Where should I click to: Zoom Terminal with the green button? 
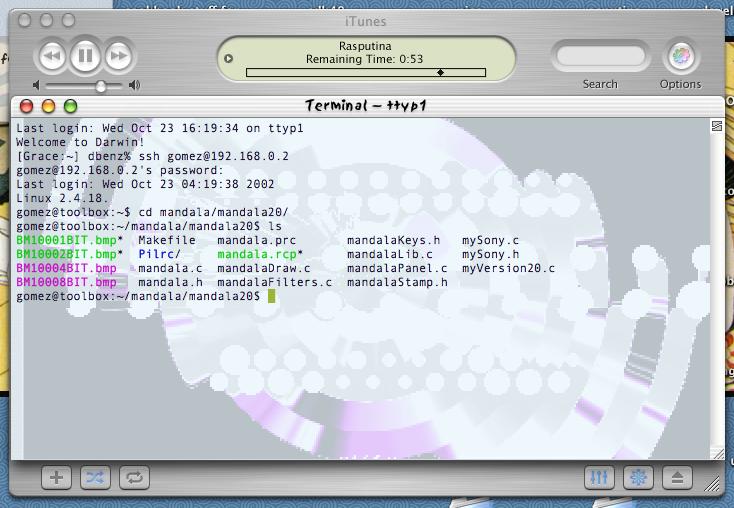coord(70,106)
